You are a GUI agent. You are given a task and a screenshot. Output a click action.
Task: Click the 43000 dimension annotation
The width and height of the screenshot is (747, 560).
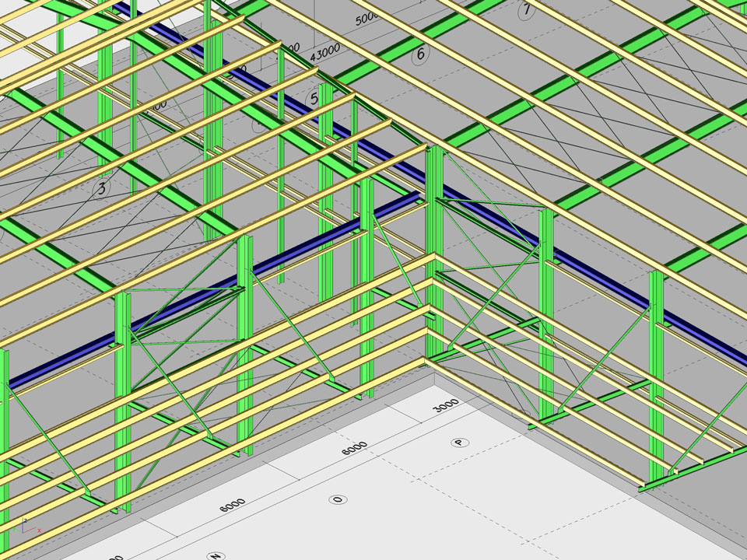click(x=326, y=56)
